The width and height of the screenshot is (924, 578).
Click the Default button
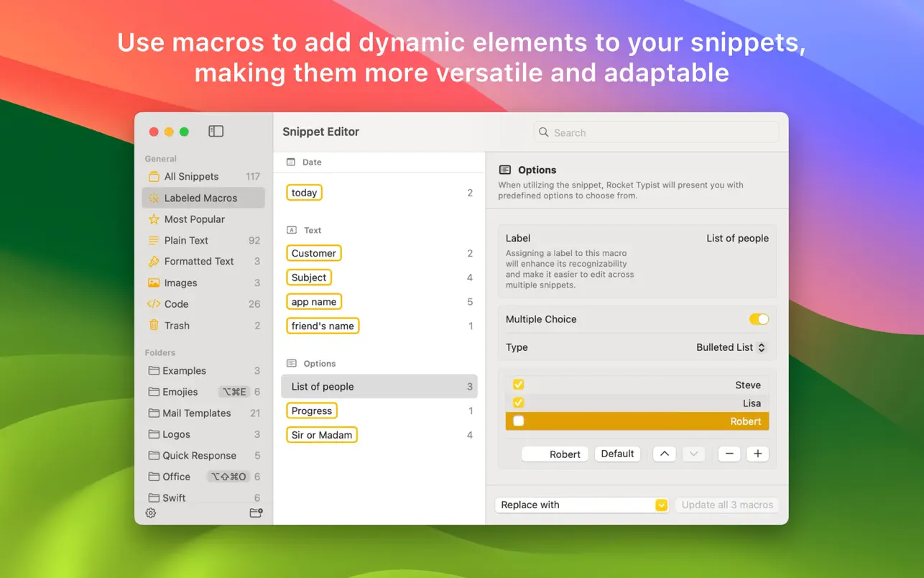click(x=617, y=454)
